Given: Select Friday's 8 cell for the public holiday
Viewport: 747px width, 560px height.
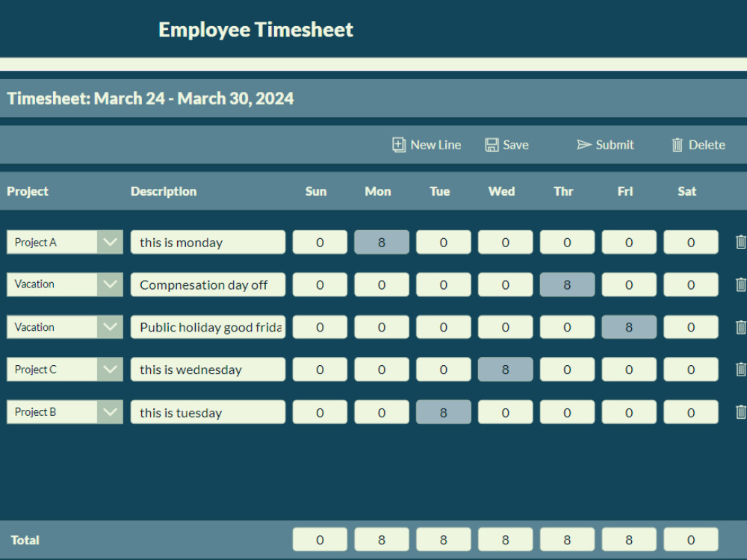Looking at the screenshot, I should coord(628,327).
